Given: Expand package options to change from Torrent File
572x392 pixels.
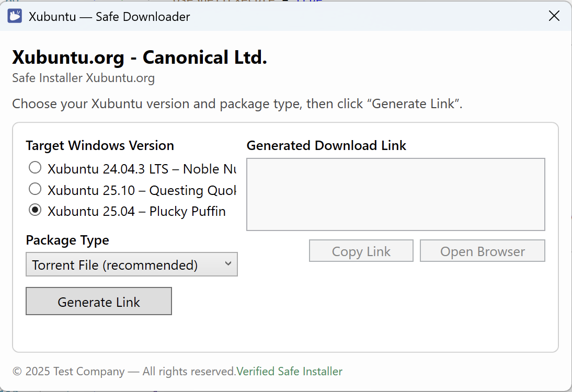Looking at the screenshot, I should 131,264.
